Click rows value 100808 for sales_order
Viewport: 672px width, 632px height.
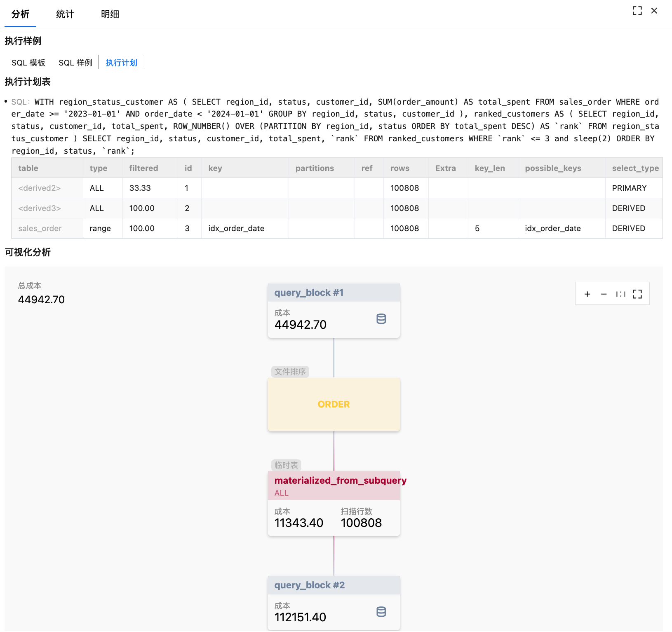coord(404,228)
